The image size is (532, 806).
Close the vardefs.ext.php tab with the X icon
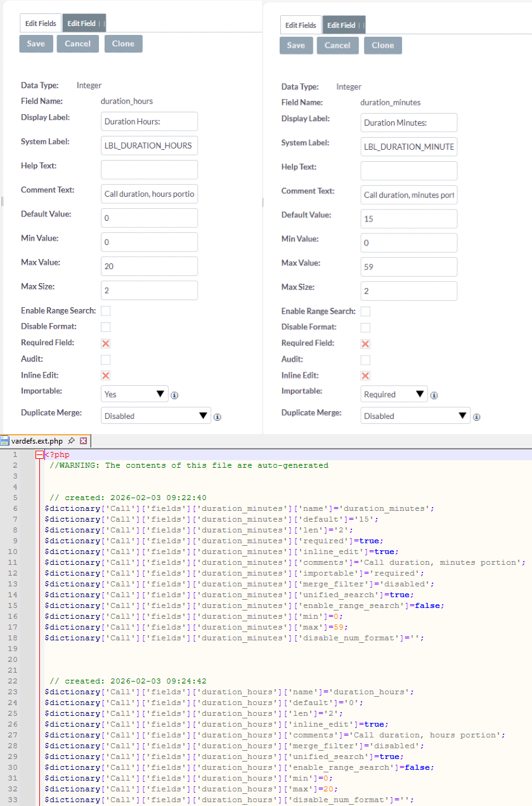click(x=83, y=440)
